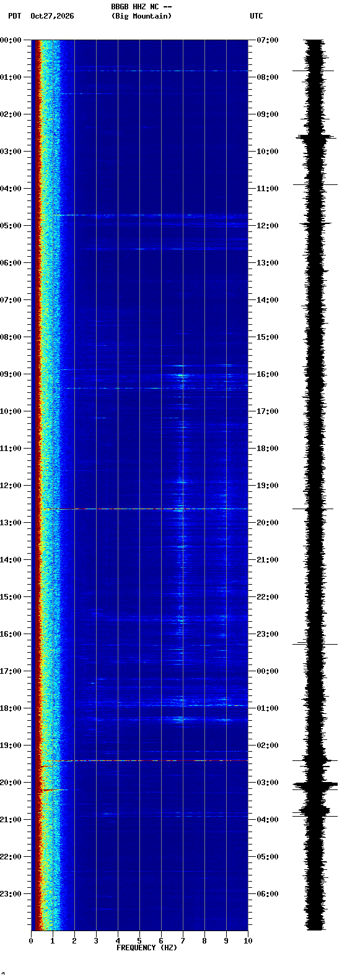Click the 12:00 UTC time label

pyautogui.click(x=268, y=226)
